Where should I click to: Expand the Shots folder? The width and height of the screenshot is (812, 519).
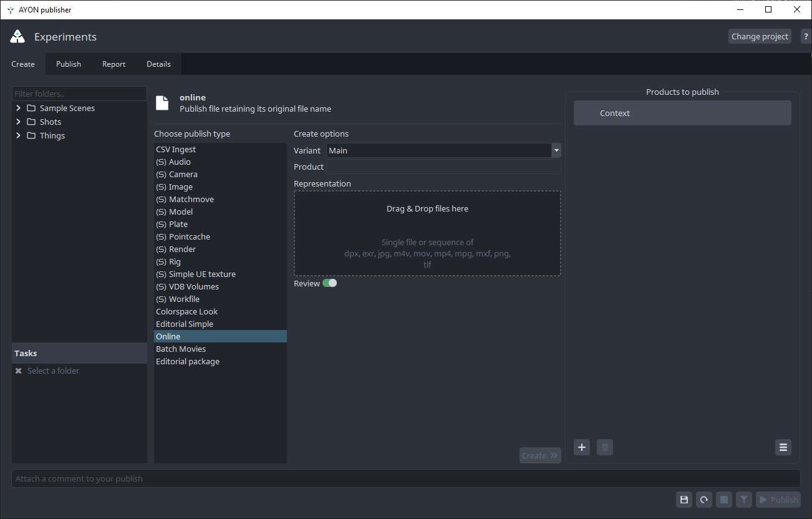coord(18,122)
